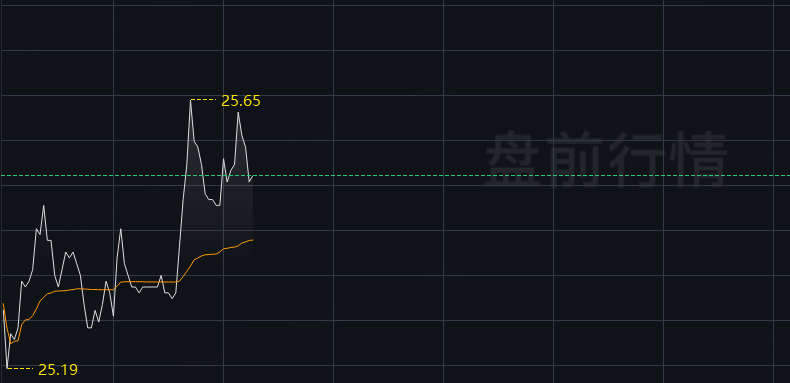
Task: Click the latest endpoint of orange average line
Action: (252, 240)
